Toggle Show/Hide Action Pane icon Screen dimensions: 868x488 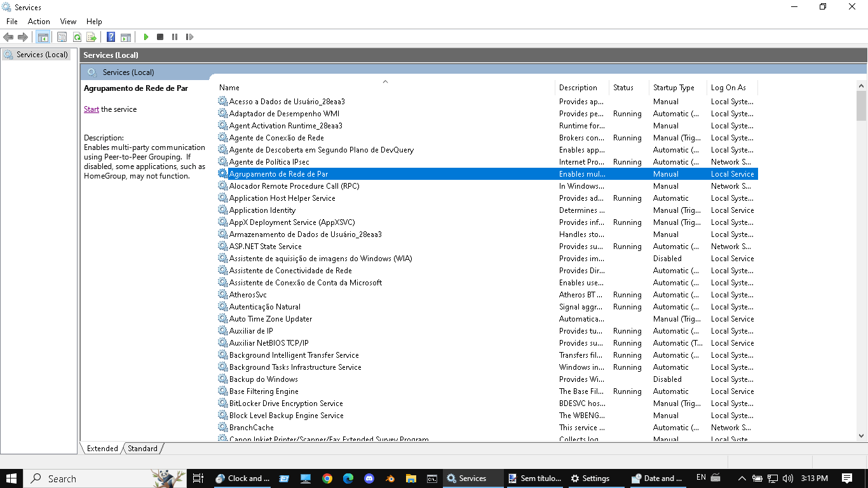tap(126, 37)
